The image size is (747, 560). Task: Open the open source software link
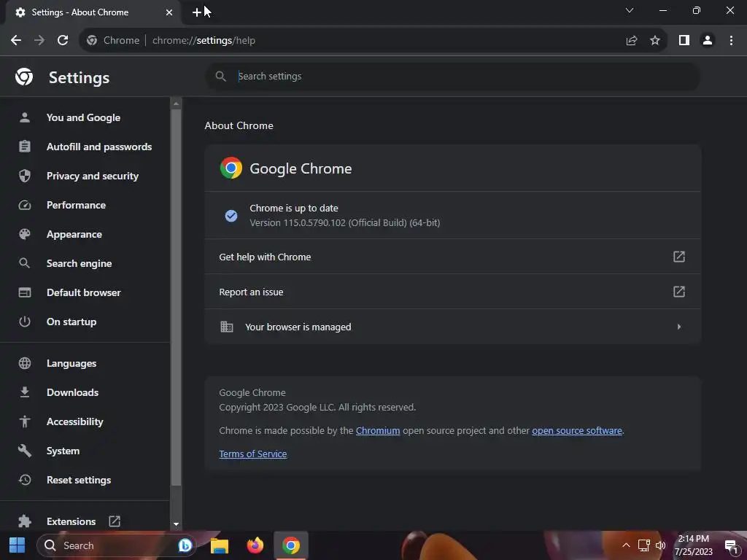click(x=577, y=430)
